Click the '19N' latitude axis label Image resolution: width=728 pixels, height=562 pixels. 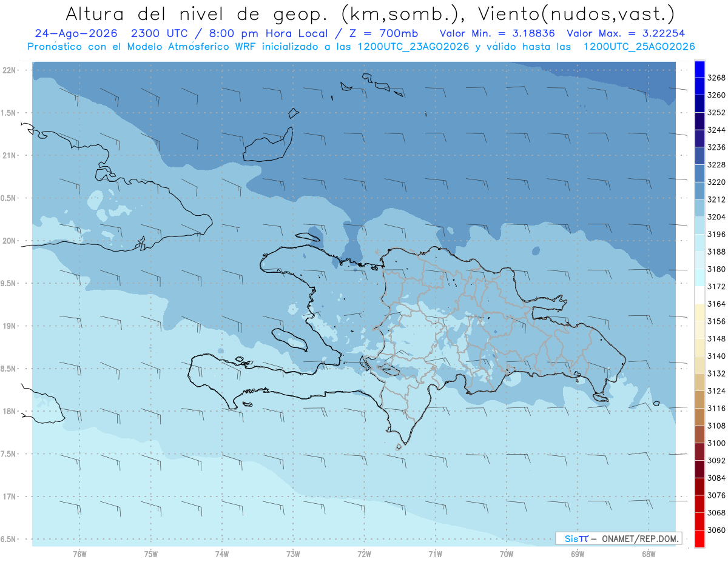8,326
